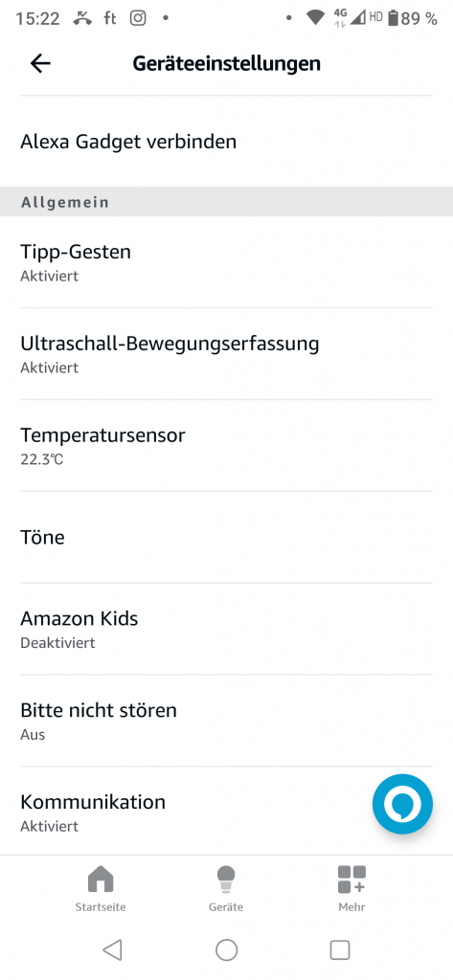Tap the missed call status icon
The image size is (453, 980).
tap(82, 18)
